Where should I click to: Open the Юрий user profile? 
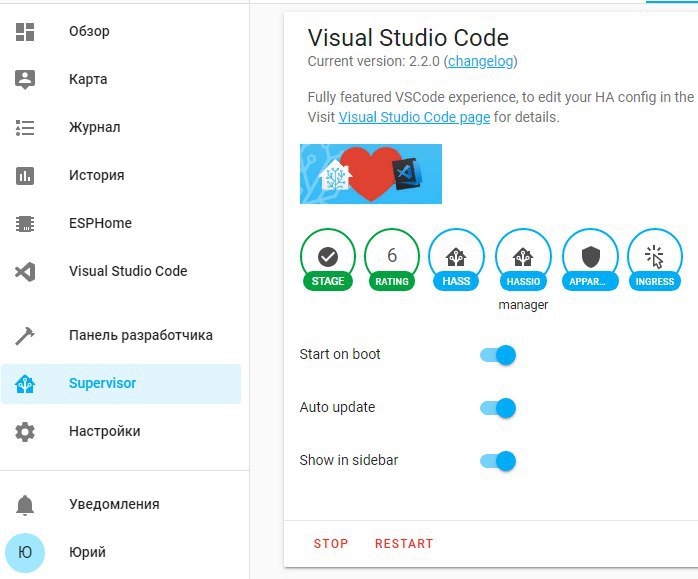pos(121,553)
